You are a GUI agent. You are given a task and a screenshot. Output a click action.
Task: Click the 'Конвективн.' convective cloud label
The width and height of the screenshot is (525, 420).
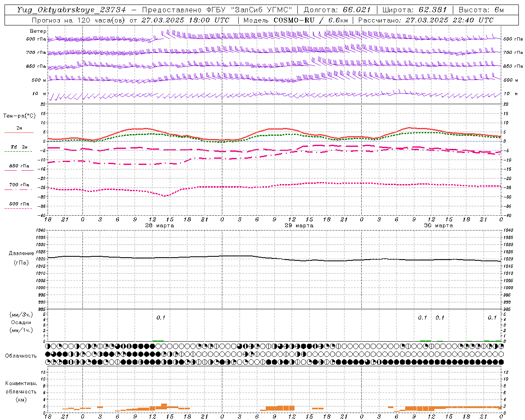21,384
